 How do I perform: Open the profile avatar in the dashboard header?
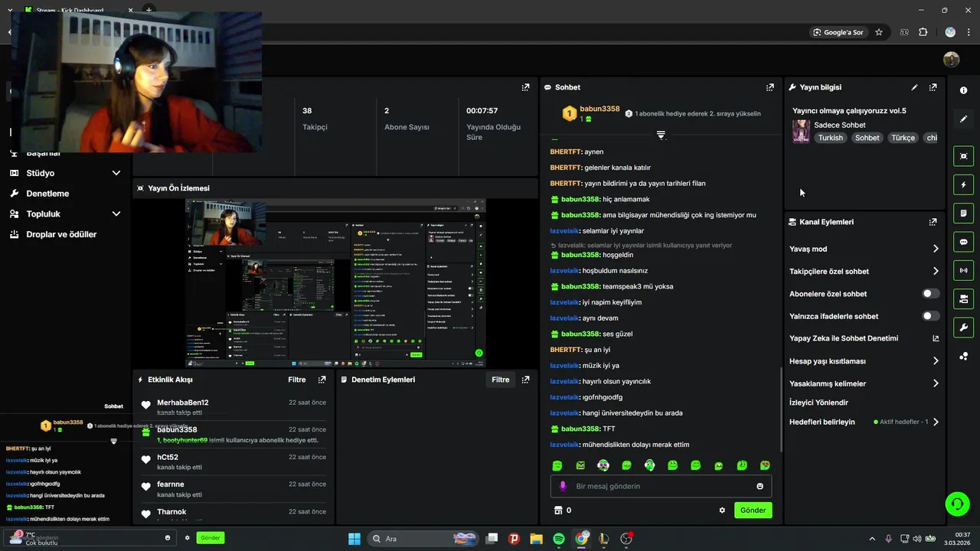click(951, 60)
